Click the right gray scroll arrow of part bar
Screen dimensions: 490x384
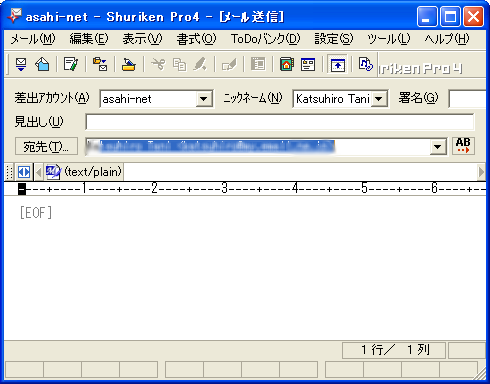[481, 172]
